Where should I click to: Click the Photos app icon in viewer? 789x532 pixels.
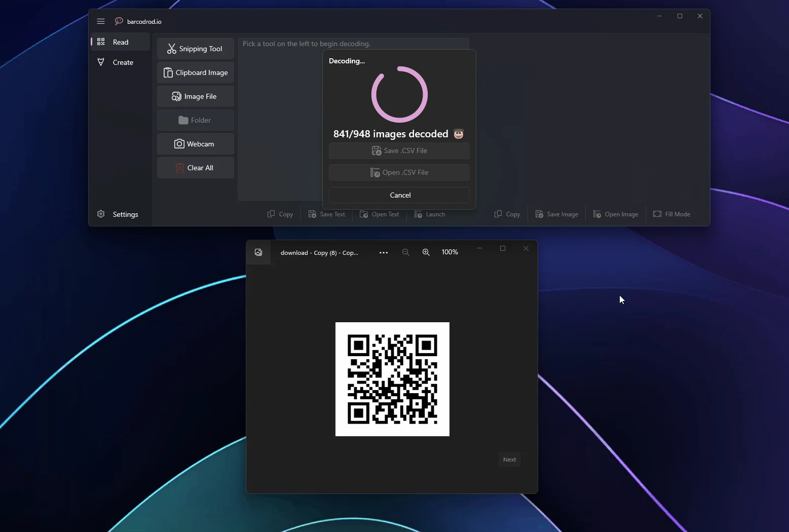(x=258, y=252)
